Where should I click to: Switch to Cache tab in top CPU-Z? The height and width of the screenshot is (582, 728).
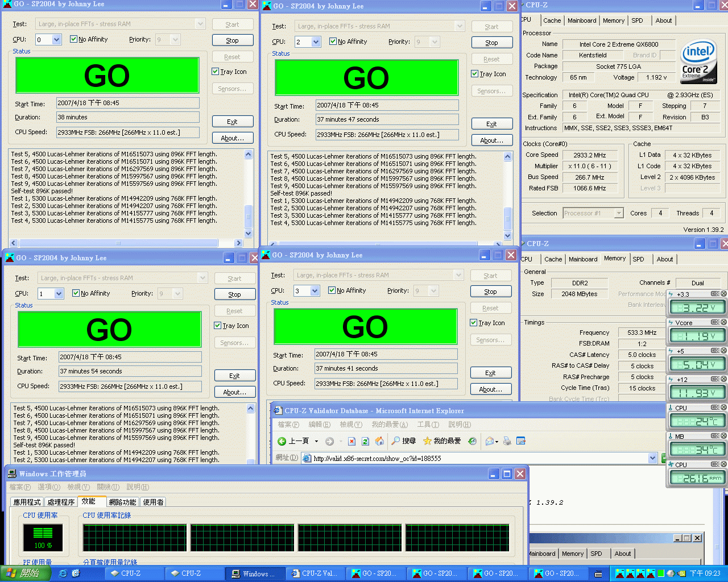click(552, 20)
